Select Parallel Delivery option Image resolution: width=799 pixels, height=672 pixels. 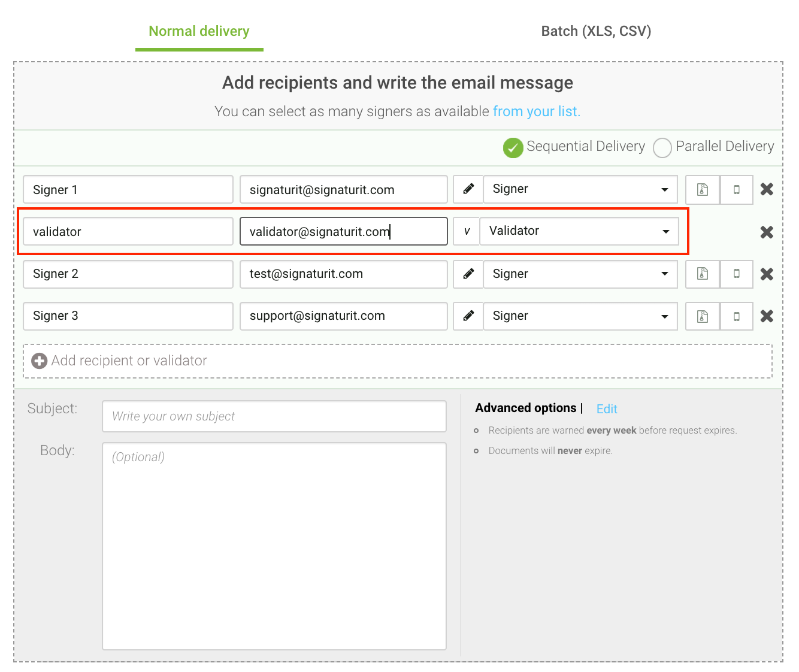[662, 147]
